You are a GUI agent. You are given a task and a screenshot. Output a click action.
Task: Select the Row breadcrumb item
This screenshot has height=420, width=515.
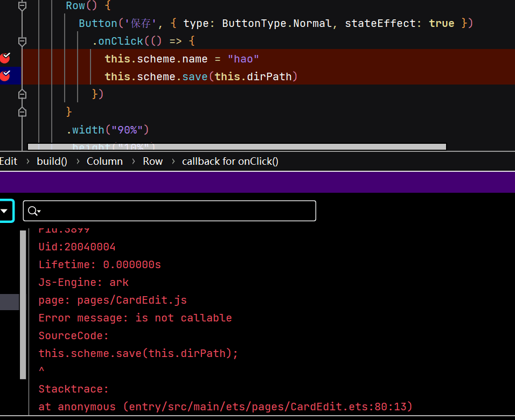point(153,161)
